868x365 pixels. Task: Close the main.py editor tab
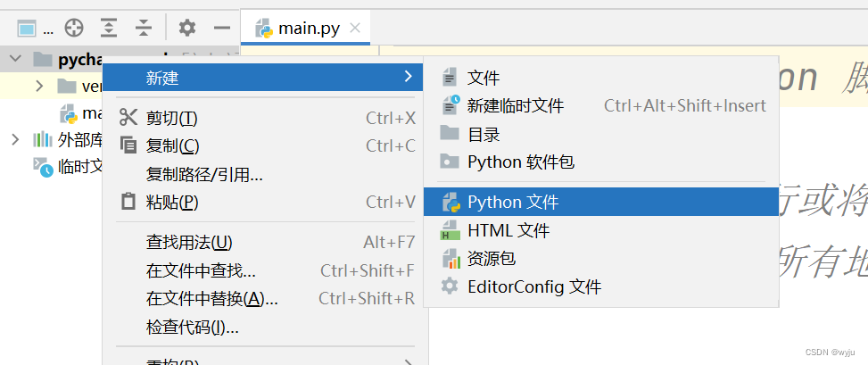pos(355,28)
